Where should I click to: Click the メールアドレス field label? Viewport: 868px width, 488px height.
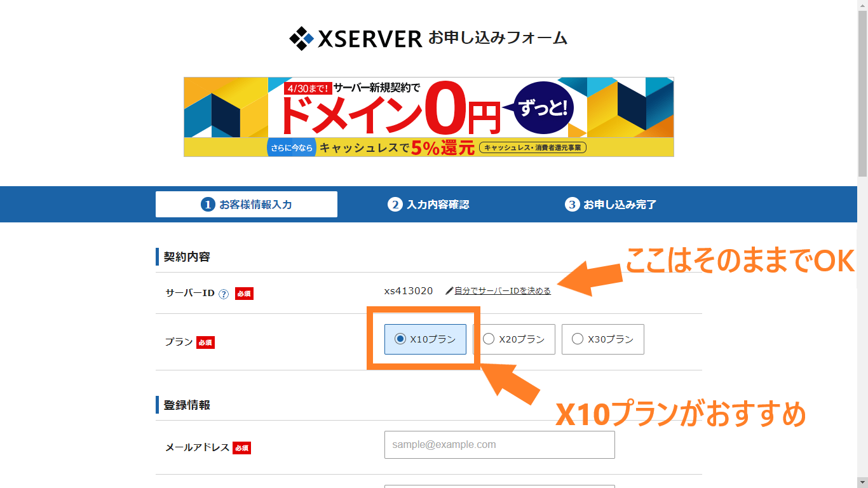tap(197, 447)
